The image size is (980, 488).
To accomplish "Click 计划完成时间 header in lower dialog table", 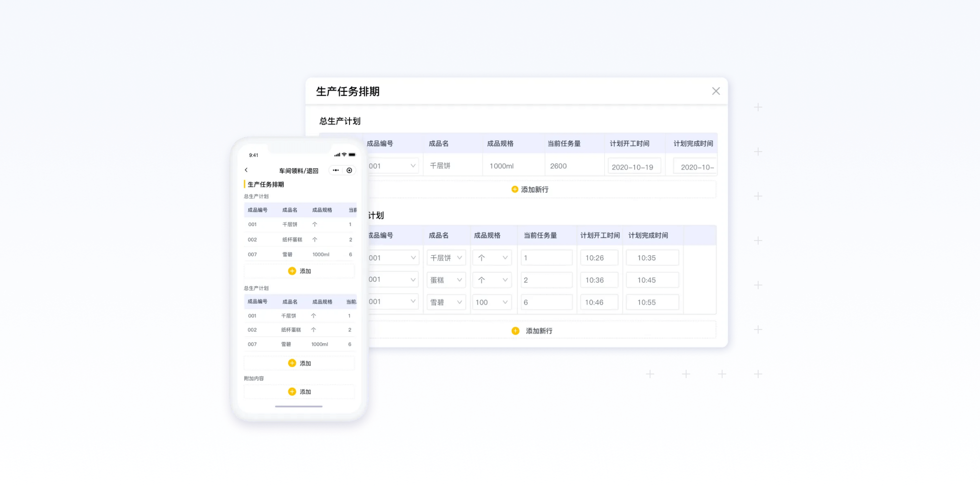I will tap(648, 236).
